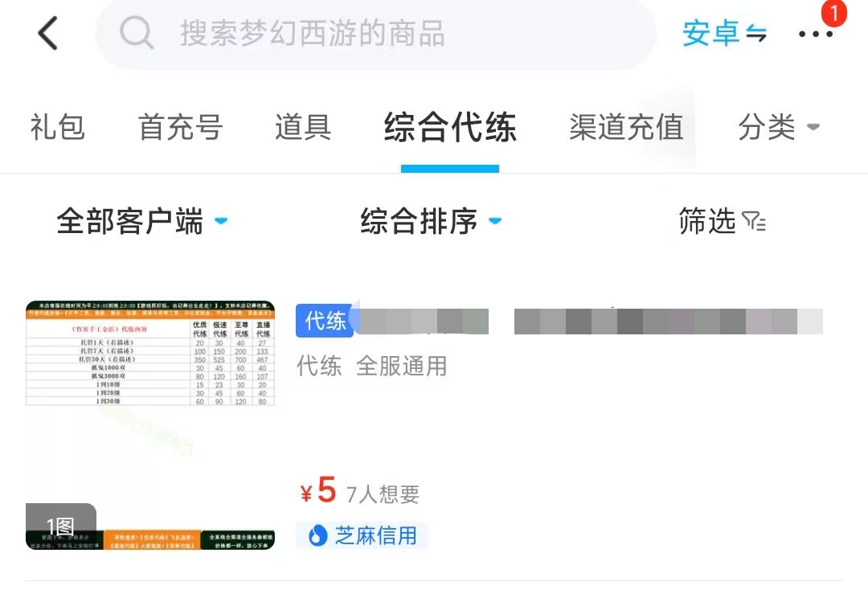Open the listing price table thumbnail

tap(150, 425)
